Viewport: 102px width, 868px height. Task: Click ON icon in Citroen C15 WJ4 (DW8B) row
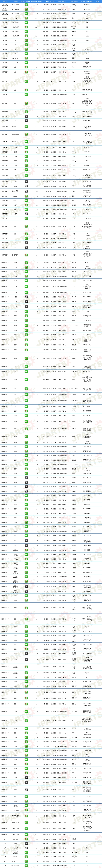[x=26, y=186]
